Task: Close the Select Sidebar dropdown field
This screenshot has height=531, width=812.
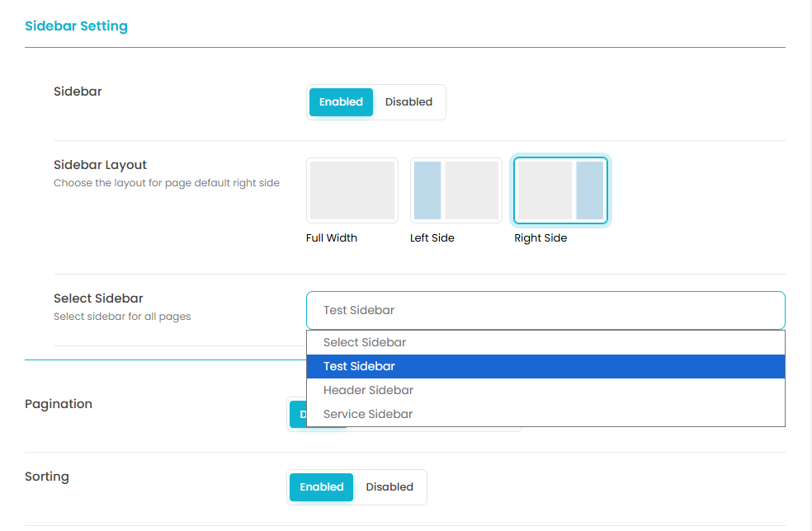Action: [545, 311]
